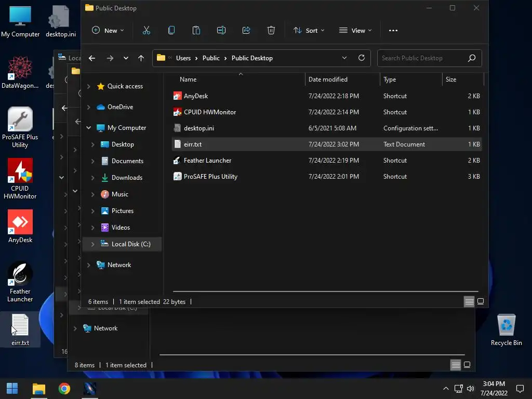Open the New dropdown menu
Image resolution: width=532 pixels, height=399 pixels.
coord(108,31)
